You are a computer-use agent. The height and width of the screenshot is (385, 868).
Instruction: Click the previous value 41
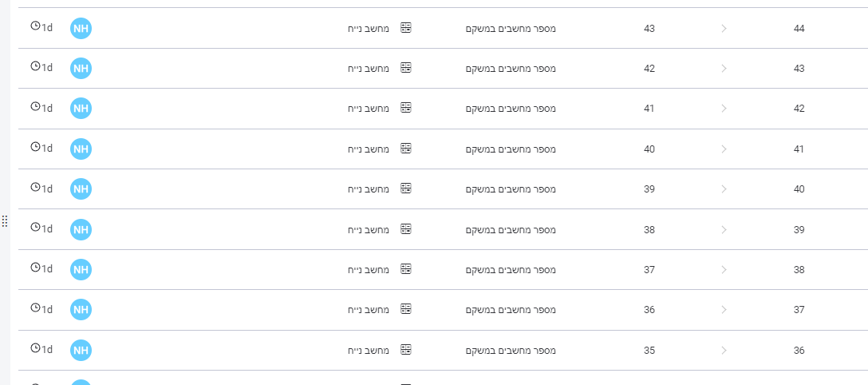(x=649, y=109)
